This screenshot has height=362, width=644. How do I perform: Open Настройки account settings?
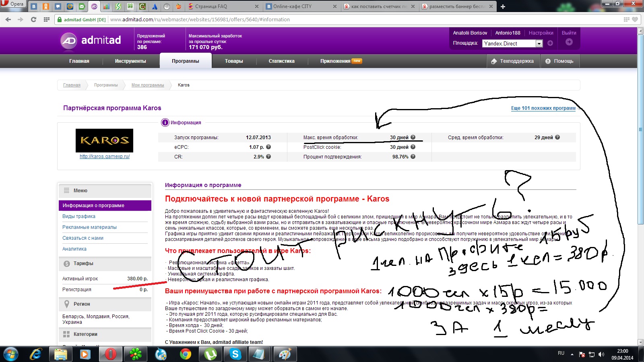541,33
